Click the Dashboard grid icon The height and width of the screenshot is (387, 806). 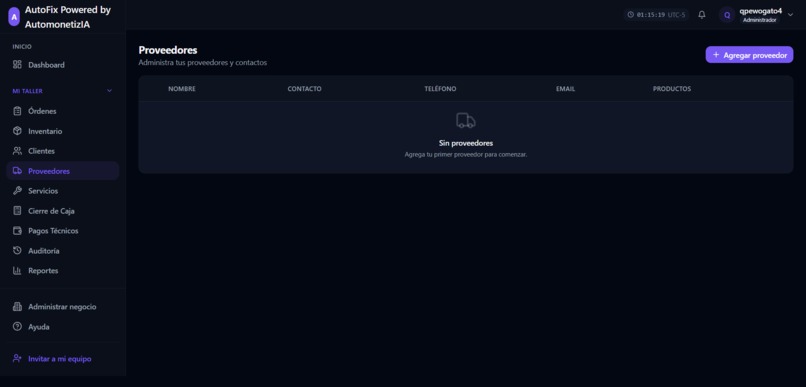[17, 65]
